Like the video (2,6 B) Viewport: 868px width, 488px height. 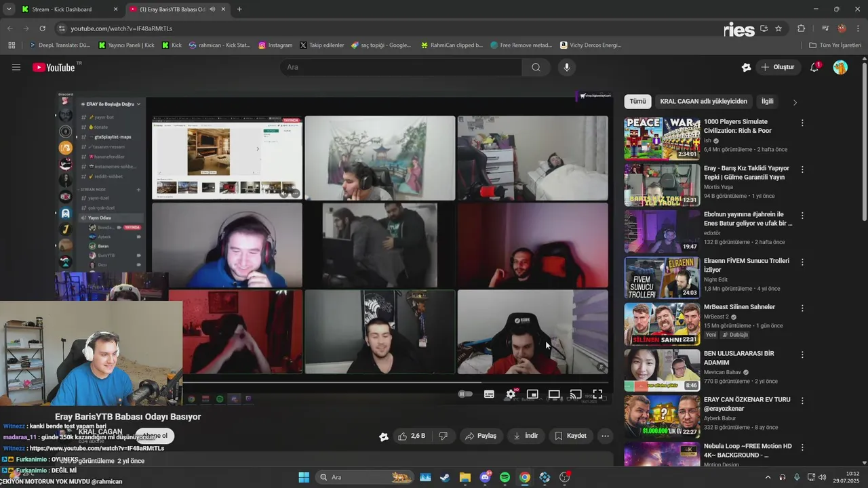[412, 436]
